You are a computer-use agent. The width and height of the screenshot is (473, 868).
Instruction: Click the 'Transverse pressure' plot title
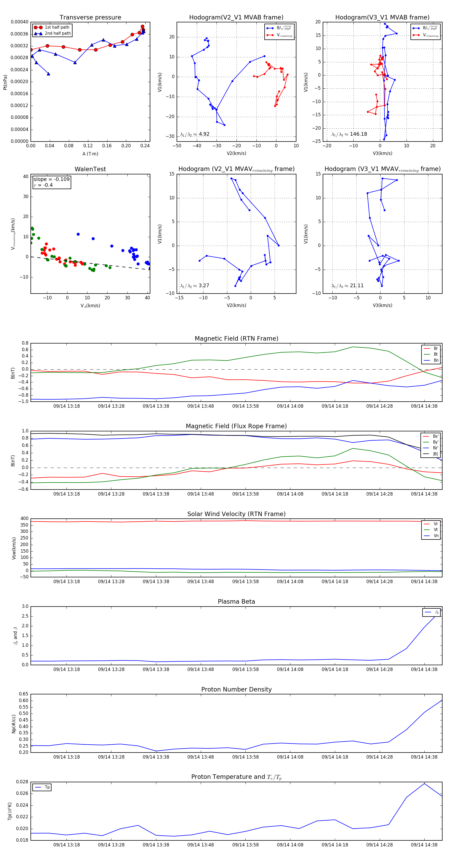pyautogui.click(x=90, y=17)
